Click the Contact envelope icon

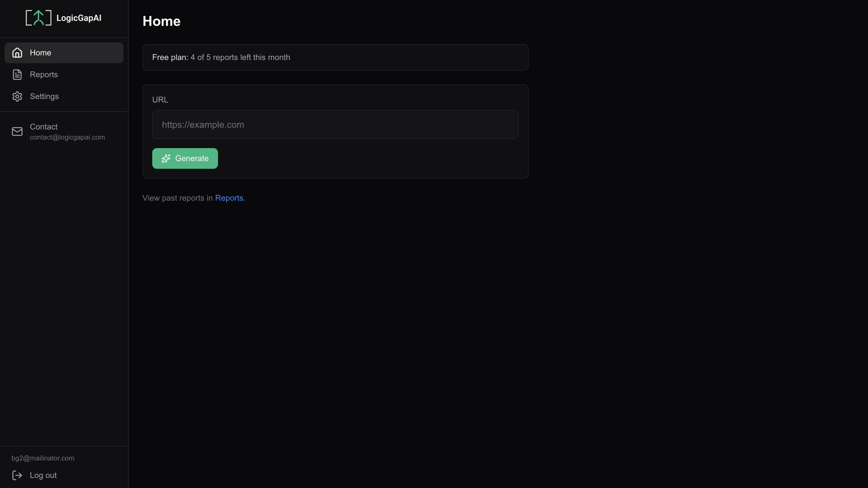click(17, 131)
